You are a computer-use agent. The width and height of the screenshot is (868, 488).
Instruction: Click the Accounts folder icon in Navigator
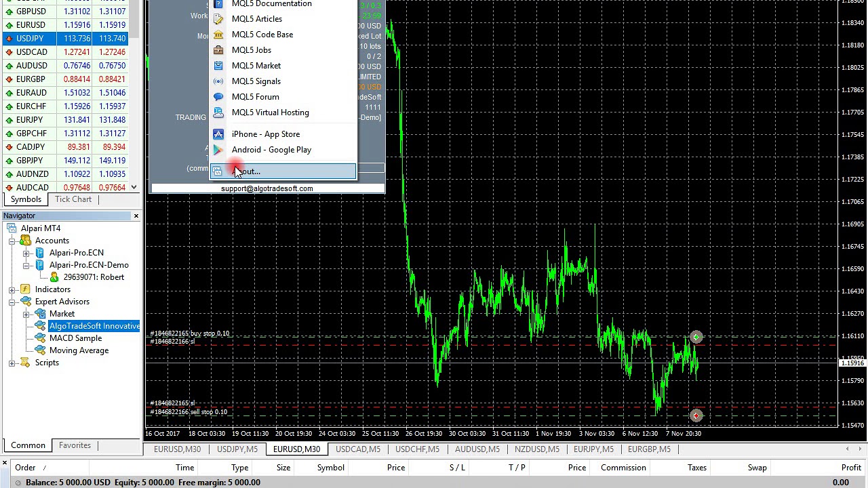(26, 241)
